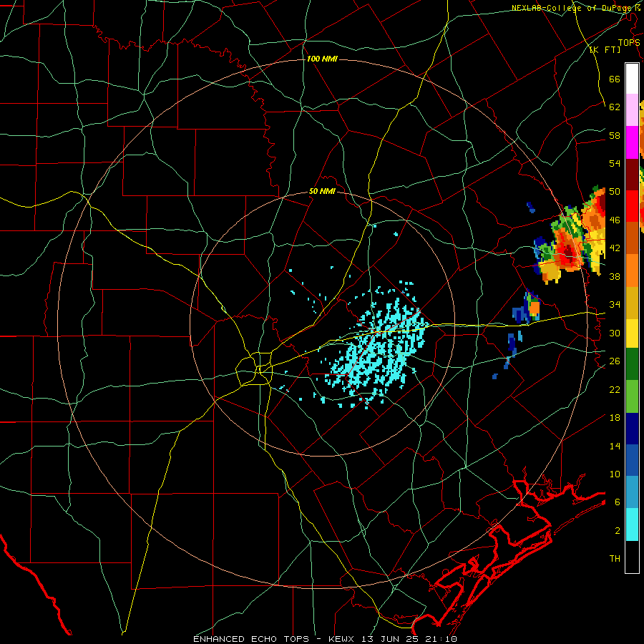The width and height of the screenshot is (644, 644).
Task: Click the dark orange legend swatch below red
Action: coord(632,238)
